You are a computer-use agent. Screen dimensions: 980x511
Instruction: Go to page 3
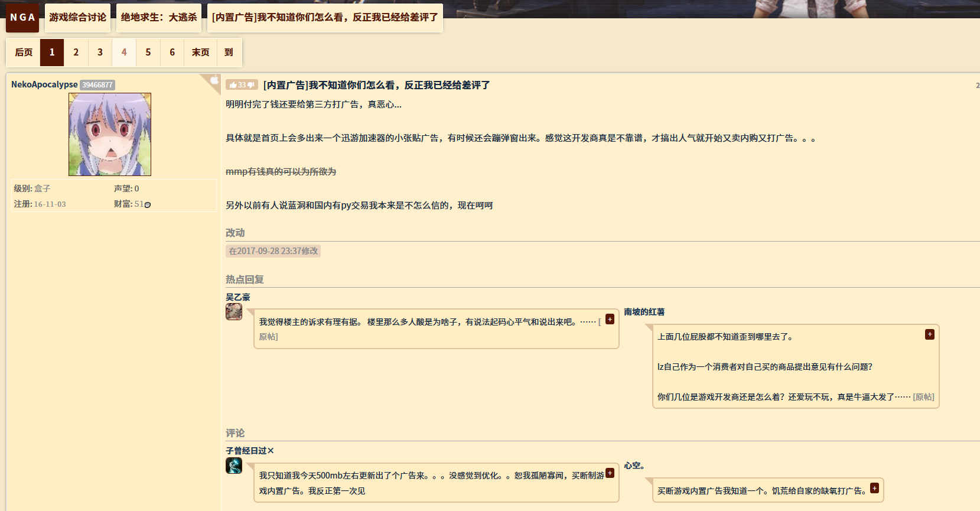100,53
